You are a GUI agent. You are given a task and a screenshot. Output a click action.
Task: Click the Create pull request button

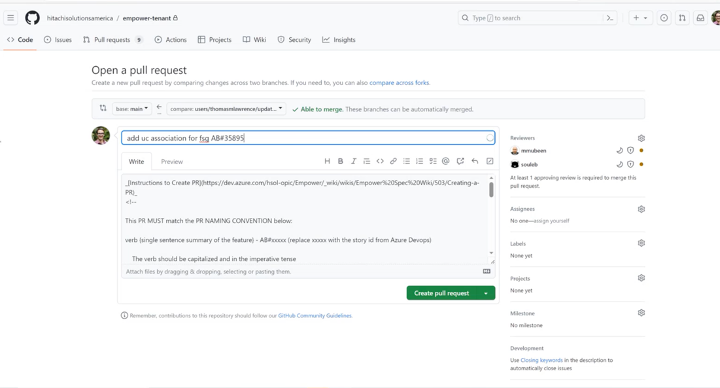pyautogui.click(x=442, y=293)
